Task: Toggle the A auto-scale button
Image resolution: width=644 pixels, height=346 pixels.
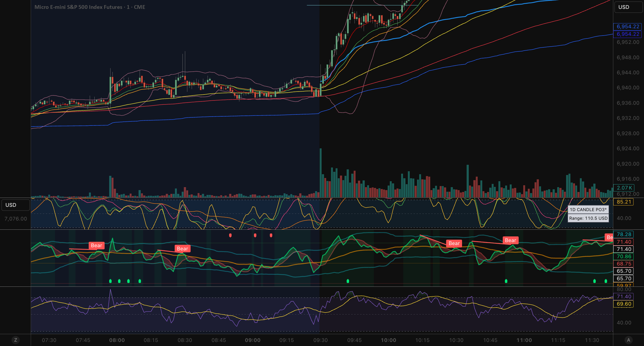Action: click(x=629, y=340)
